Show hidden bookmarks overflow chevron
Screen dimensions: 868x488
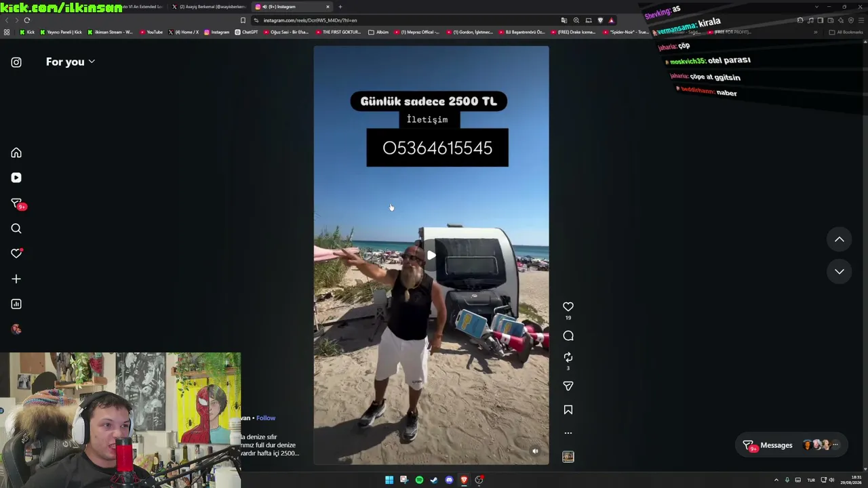816,32
